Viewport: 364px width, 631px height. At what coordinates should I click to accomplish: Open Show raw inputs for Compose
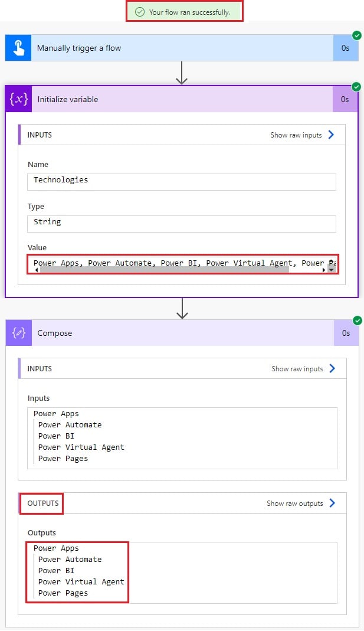pyautogui.click(x=297, y=369)
